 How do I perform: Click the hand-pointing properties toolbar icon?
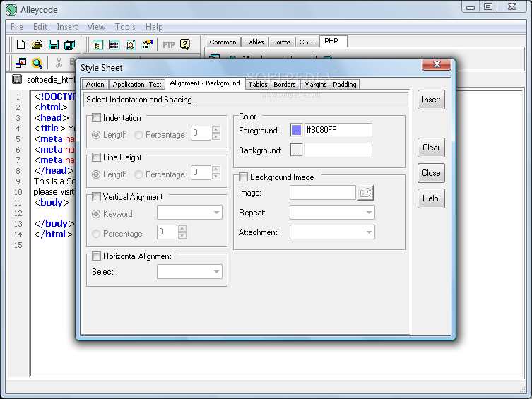tap(147, 44)
